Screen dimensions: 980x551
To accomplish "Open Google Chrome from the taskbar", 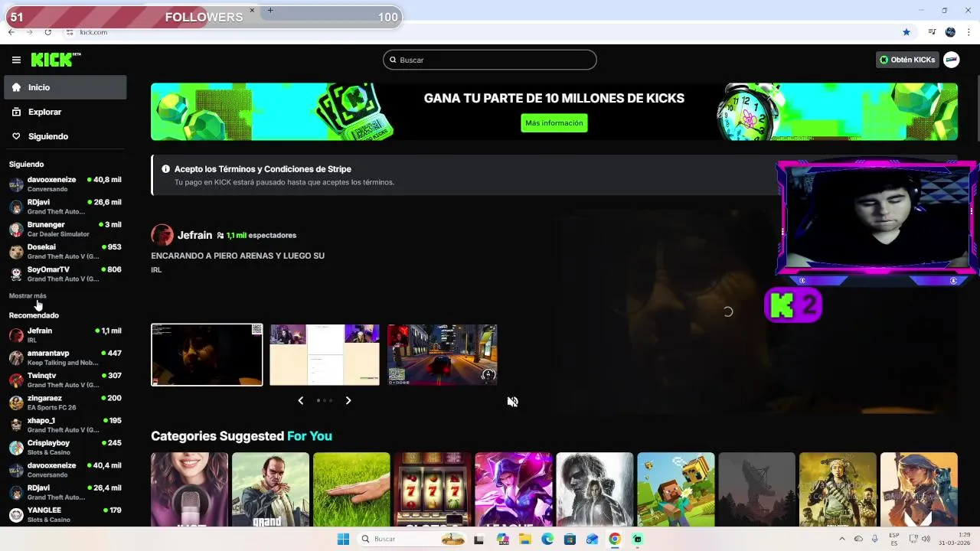I will tap(615, 539).
